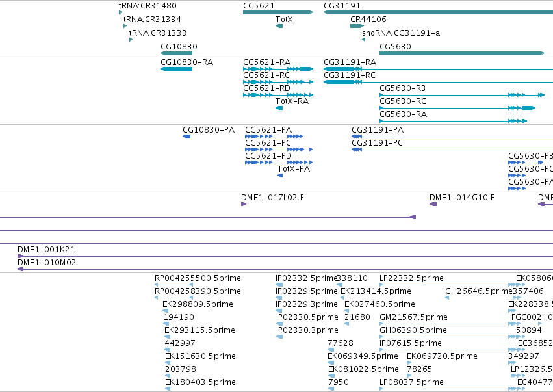Click the EK069720.5prime EST label
The image size is (553, 392).
443,356
